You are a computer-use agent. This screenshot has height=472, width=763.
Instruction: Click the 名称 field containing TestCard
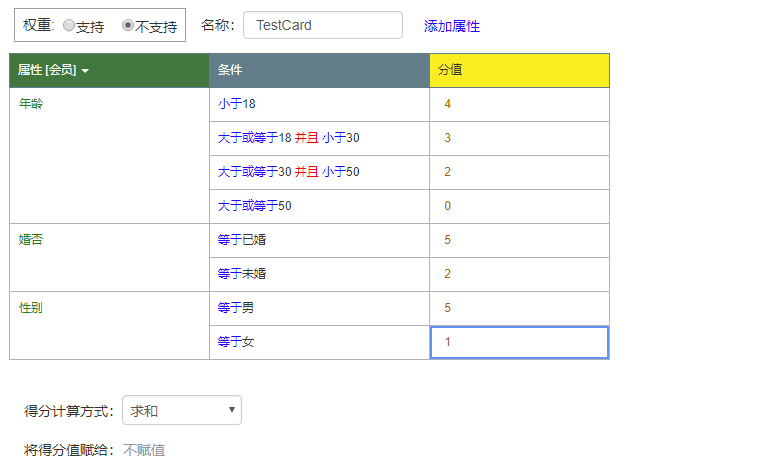322,25
